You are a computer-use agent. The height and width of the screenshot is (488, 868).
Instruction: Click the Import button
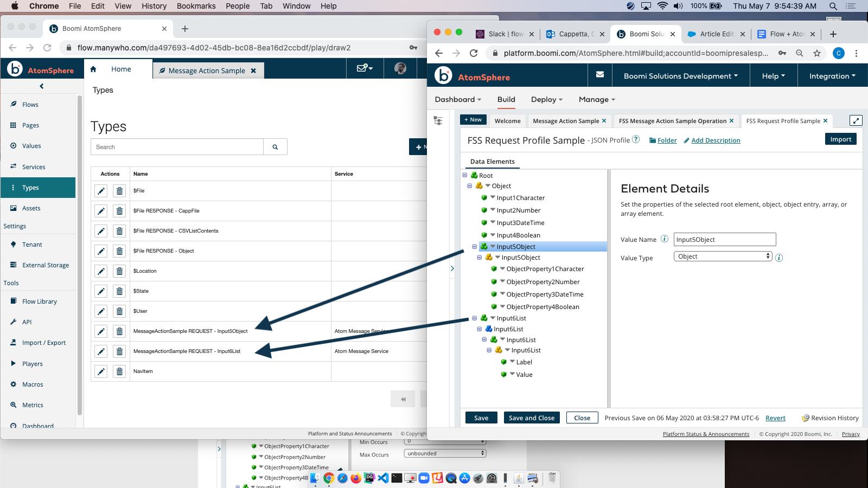click(841, 139)
